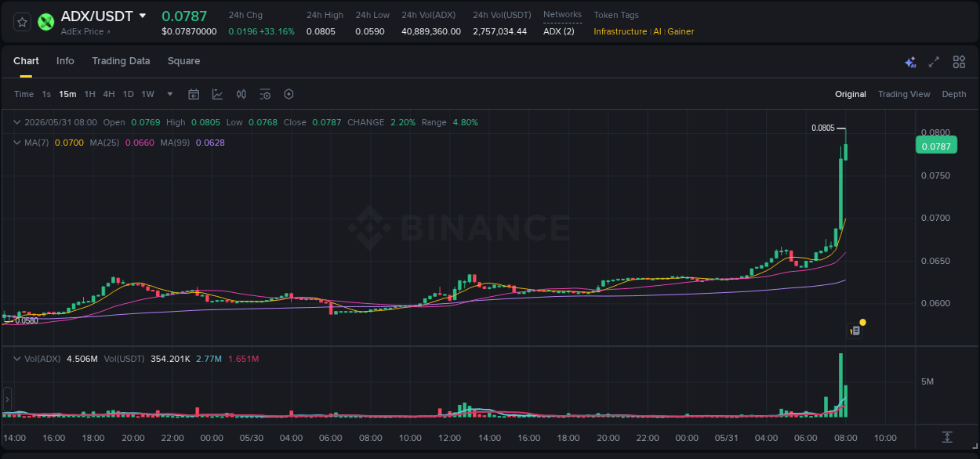Open the hexagon chart settings icon

pos(289,94)
